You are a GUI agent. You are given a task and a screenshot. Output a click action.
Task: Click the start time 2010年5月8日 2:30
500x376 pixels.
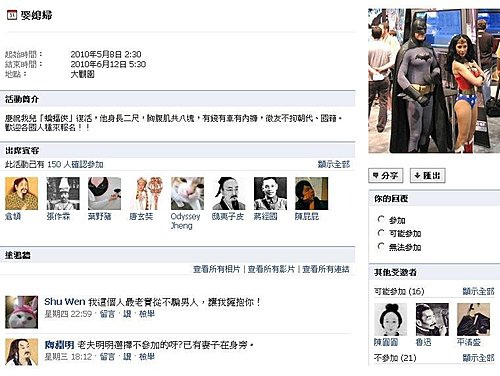coord(106,54)
